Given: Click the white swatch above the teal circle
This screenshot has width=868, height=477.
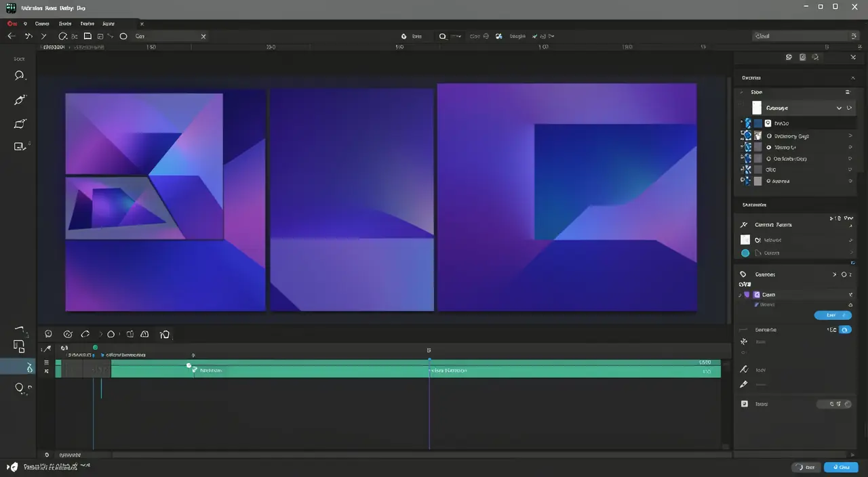Looking at the screenshot, I should click(x=745, y=240).
